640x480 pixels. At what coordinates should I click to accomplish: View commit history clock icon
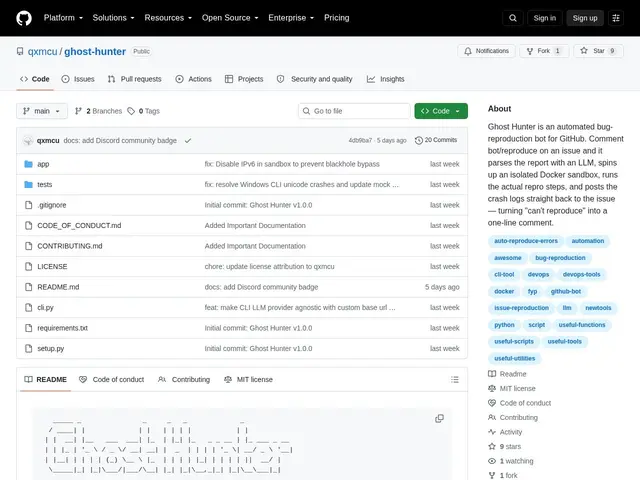coord(419,140)
